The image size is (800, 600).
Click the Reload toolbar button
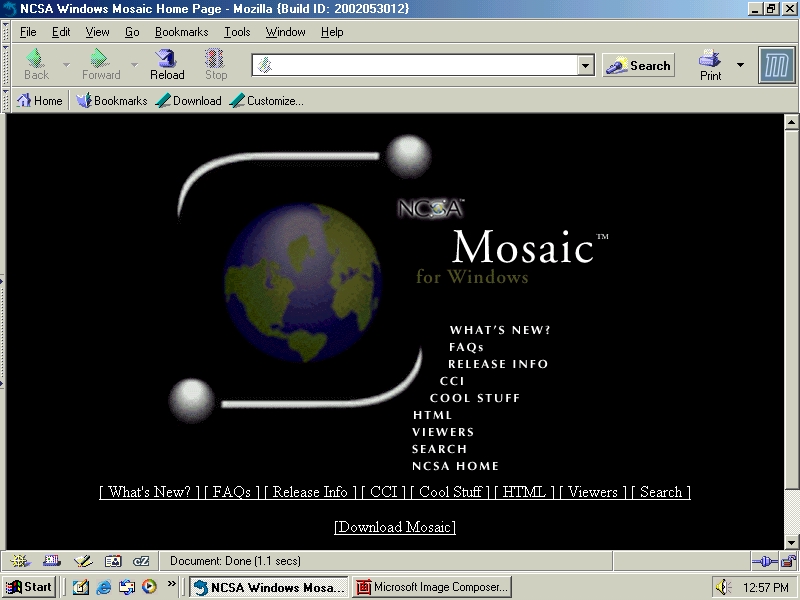coord(167,65)
